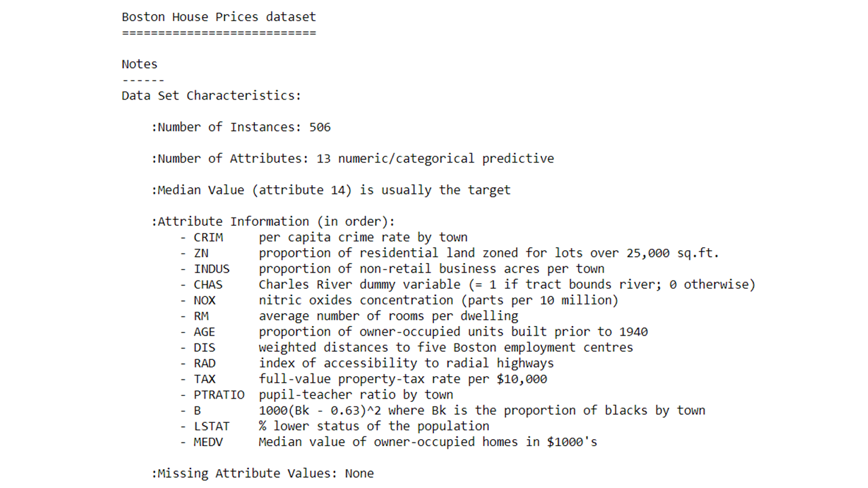Click the CRIM attribute name
Image resolution: width=868 pixels, height=488 pixels.
[x=208, y=237]
